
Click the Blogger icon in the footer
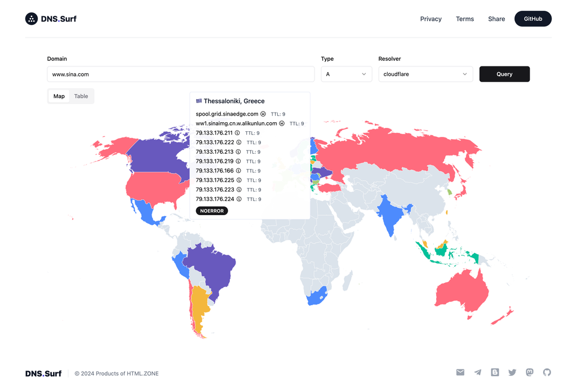coord(495,372)
